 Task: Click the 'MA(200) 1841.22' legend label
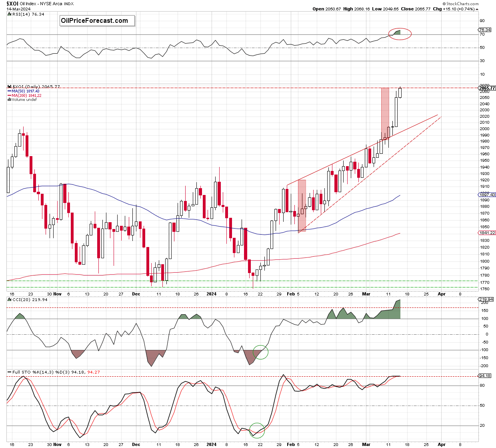pos(26,96)
